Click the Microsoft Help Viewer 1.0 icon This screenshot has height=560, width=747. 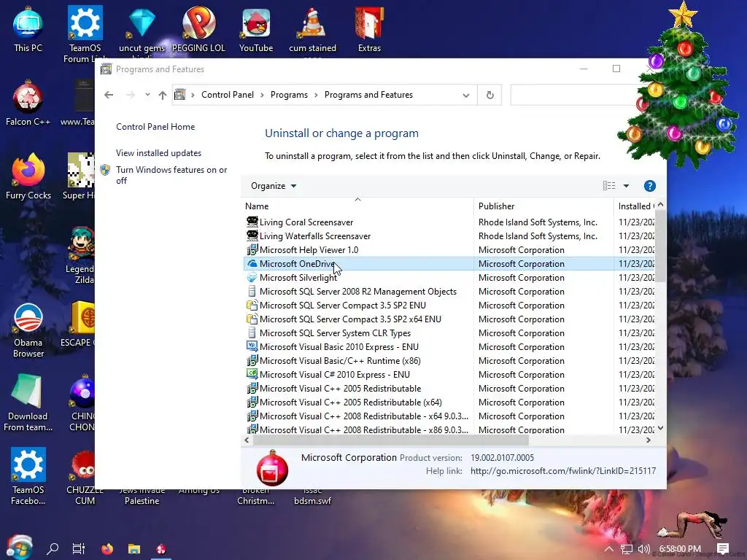(252, 249)
